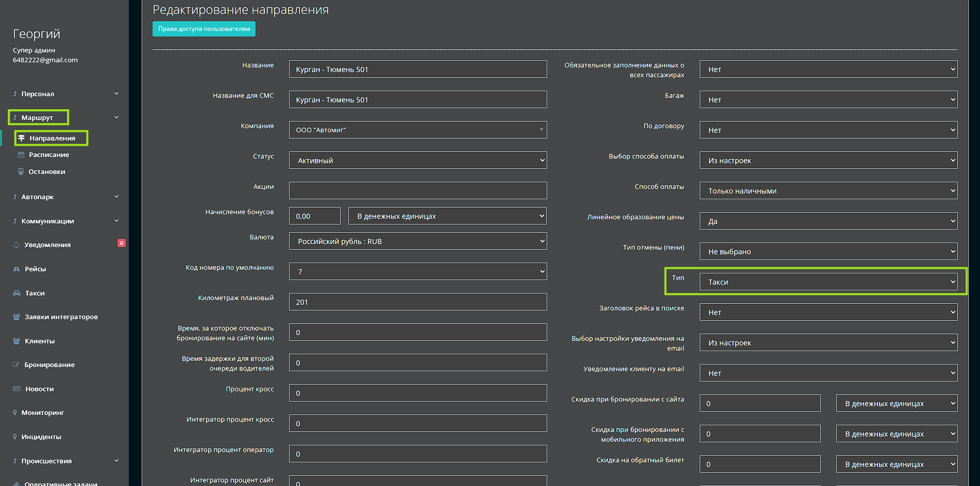Open Инциденты in the sidebar
The height and width of the screenshot is (486, 980).
point(41,437)
